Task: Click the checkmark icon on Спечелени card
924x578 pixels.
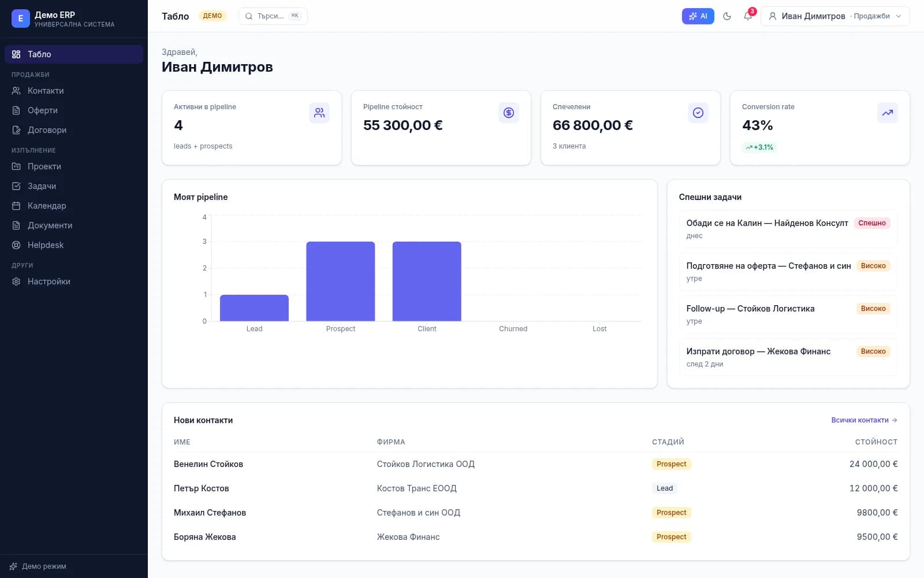Action: coord(698,113)
